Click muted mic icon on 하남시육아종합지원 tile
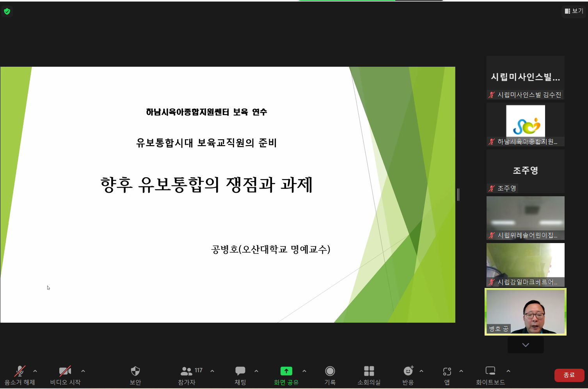 492,142
